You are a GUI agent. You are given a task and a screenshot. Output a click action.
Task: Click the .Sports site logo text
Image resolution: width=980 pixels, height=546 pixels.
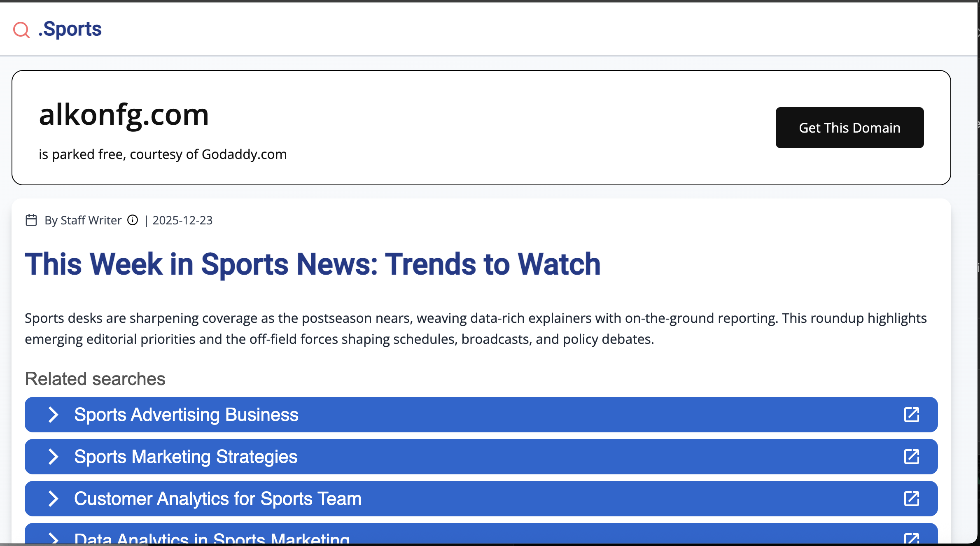pos(70,29)
